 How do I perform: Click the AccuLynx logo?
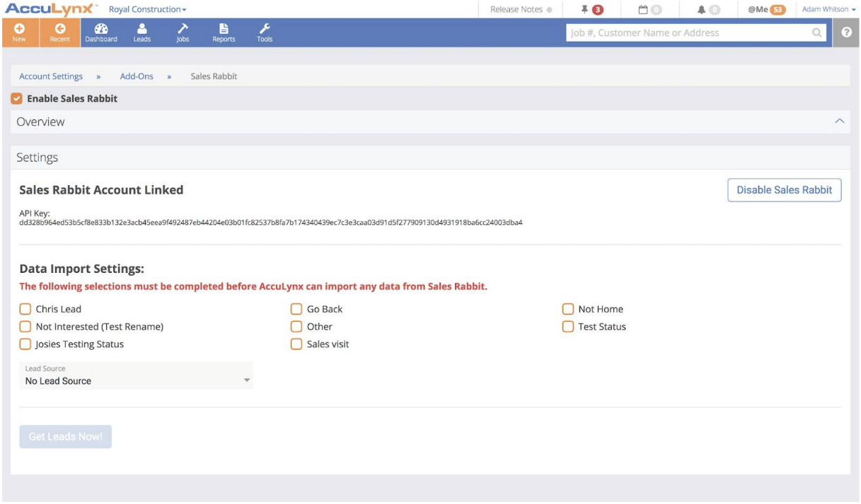click(x=51, y=9)
